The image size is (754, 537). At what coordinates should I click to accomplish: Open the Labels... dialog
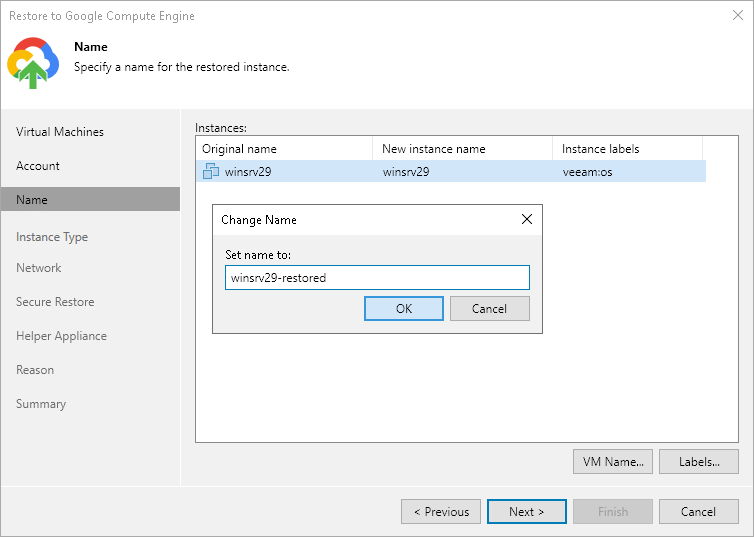(x=699, y=462)
